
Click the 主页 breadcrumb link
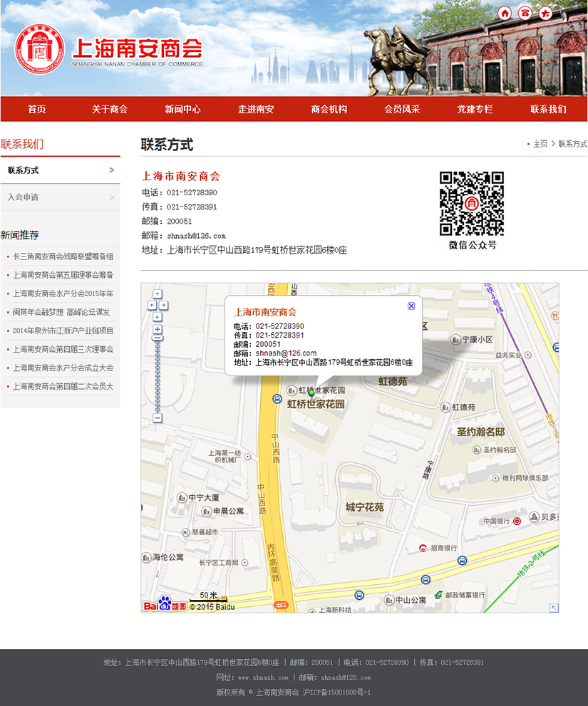tap(540, 144)
